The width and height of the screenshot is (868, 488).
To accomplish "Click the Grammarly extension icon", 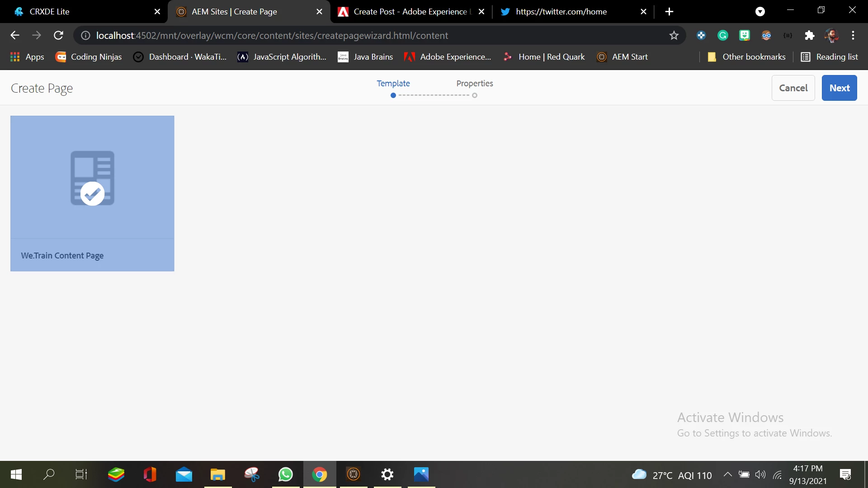I will [723, 35].
